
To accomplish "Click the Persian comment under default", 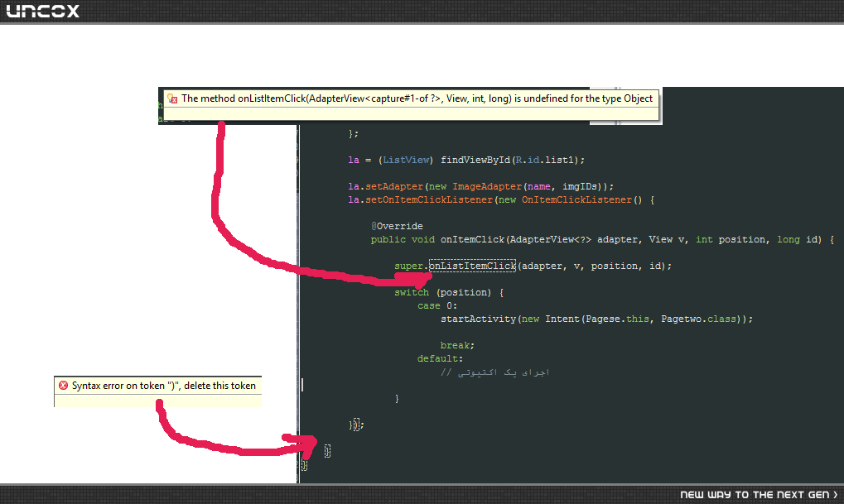I will pos(494,372).
